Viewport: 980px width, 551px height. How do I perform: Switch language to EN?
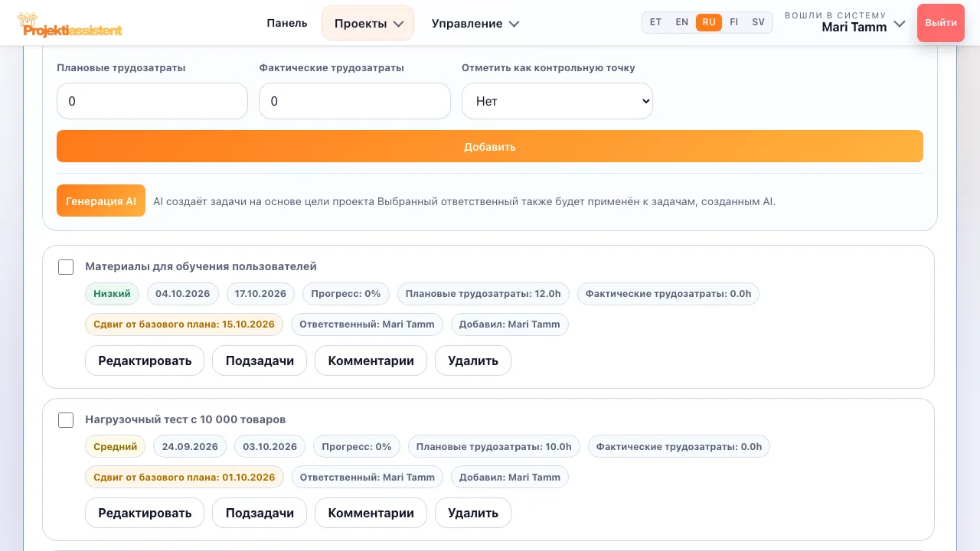coord(682,22)
